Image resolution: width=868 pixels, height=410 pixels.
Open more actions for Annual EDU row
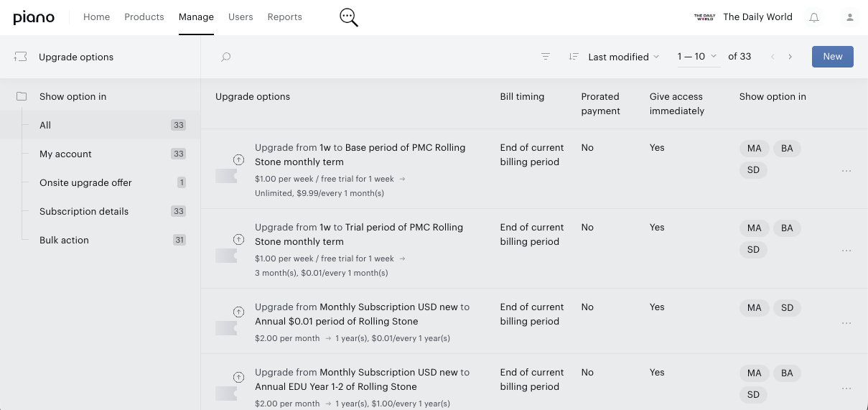(846, 388)
